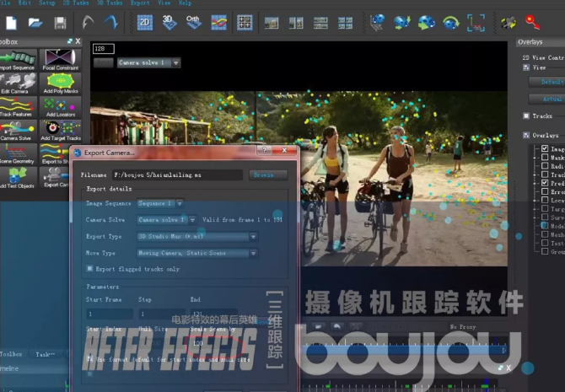The width and height of the screenshot is (565, 392).
Task: Toggle the View checkbox in Overlays panel
Action: (526, 67)
